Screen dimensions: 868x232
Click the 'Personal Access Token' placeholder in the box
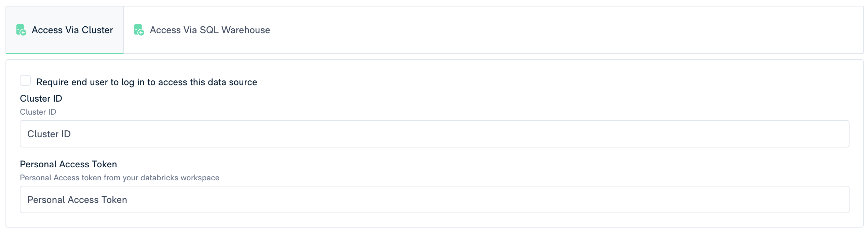point(77,200)
